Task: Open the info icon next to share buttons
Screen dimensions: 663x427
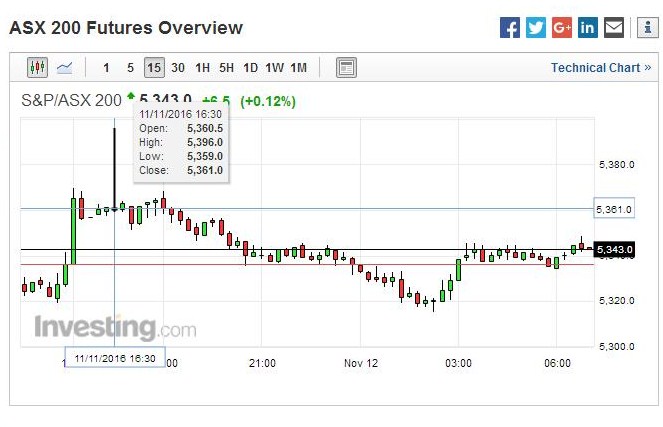Action: pos(648,28)
